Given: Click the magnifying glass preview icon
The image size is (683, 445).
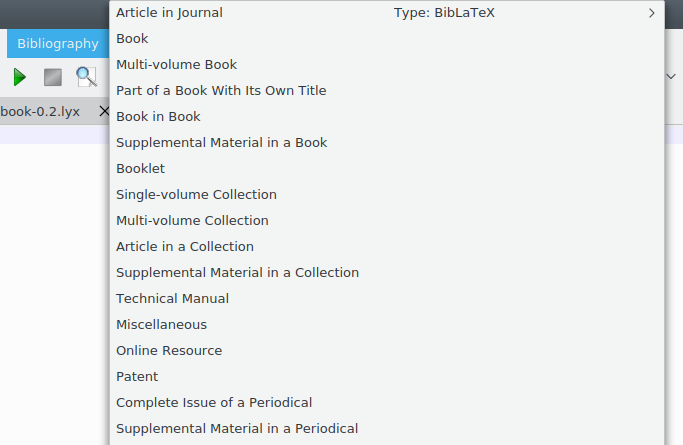Looking at the screenshot, I should pyautogui.click(x=86, y=77).
